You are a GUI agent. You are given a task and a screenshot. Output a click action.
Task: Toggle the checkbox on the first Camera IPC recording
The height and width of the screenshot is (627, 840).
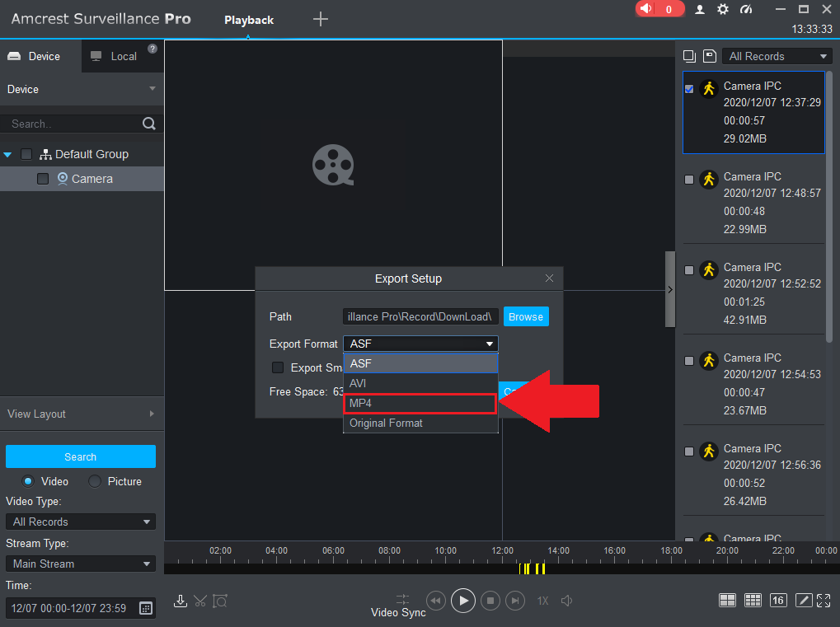coord(689,89)
